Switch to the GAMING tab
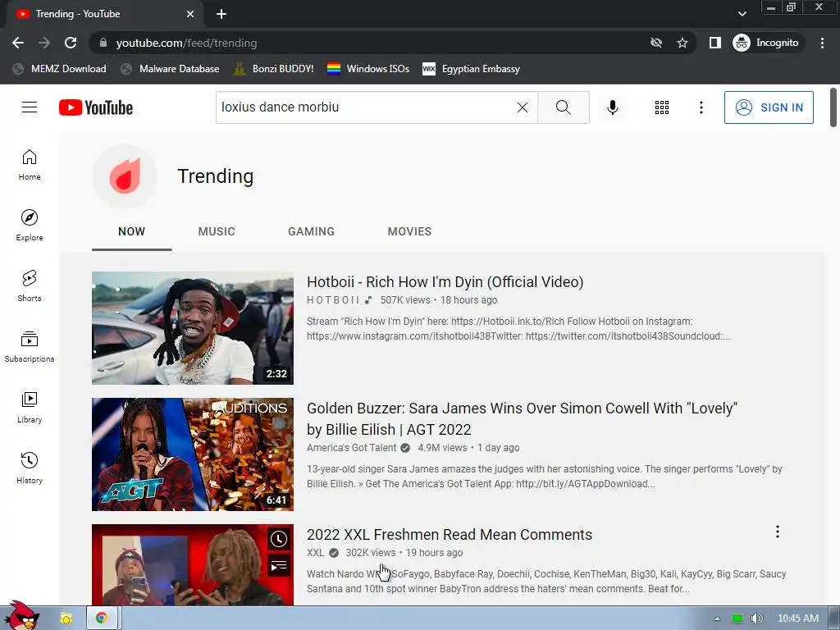The height and width of the screenshot is (630, 840). pos(311,231)
